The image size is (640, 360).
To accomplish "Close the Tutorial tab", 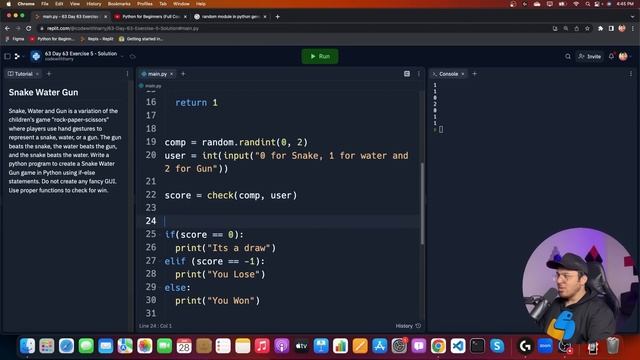I will tap(37, 74).
